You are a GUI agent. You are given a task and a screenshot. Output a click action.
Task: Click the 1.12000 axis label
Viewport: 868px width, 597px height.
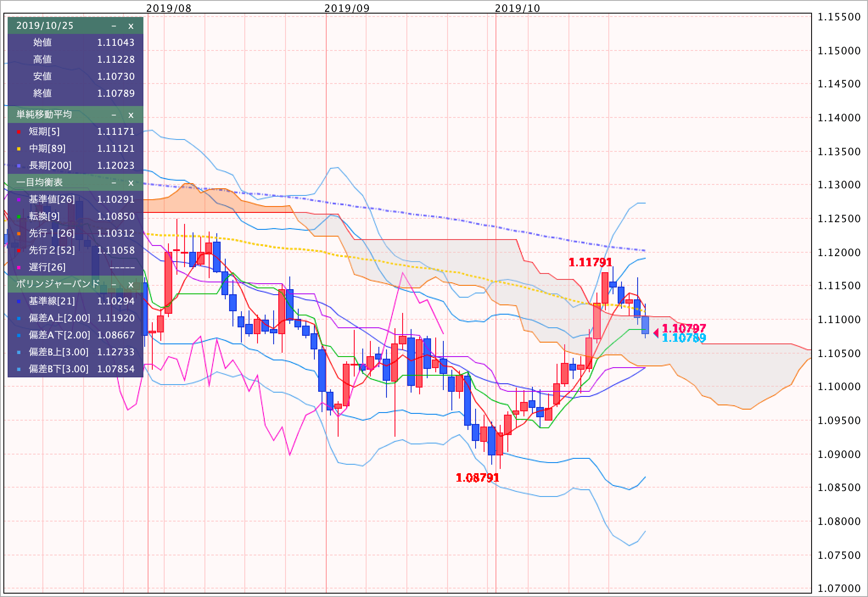tap(839, 253)
